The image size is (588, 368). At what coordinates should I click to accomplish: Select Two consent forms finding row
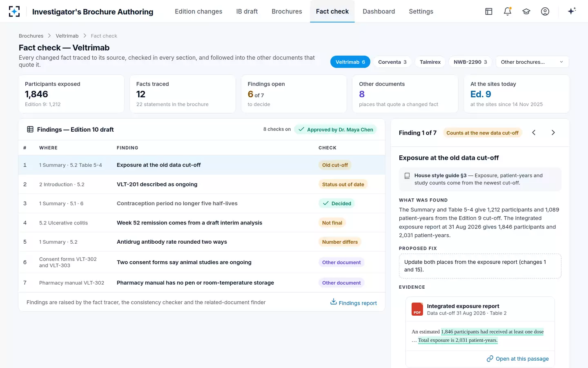click(x=202, y=262)
